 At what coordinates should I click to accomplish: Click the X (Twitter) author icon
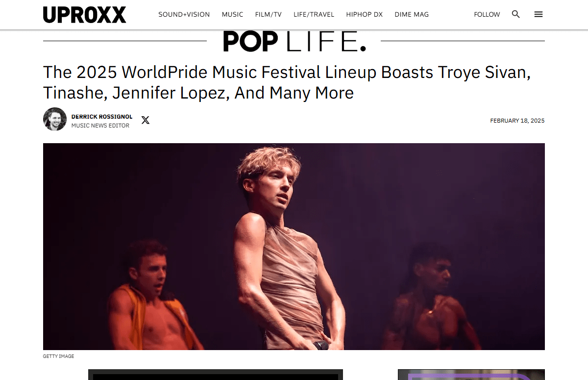[x=146, y=120]
